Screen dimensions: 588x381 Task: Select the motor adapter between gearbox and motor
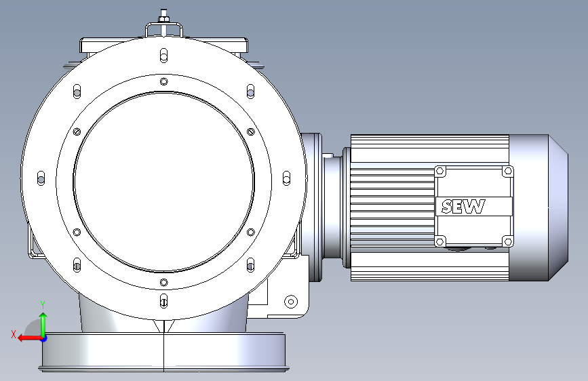tap(332, 207)
